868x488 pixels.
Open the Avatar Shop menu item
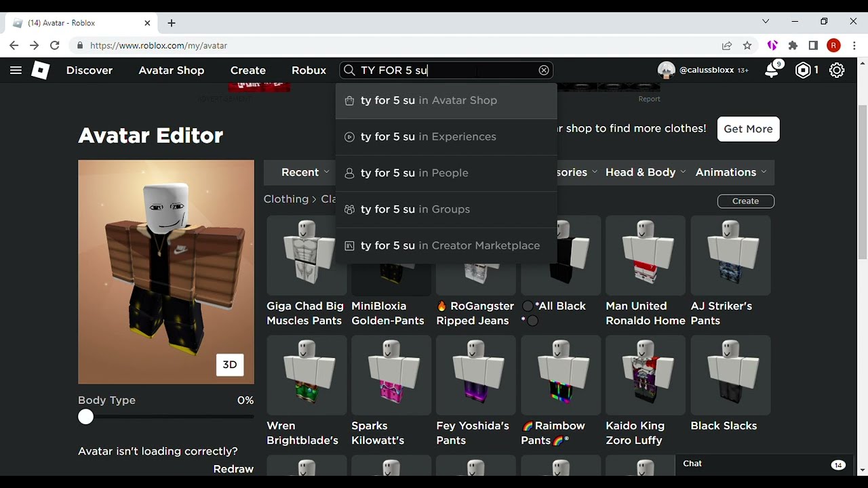pos(172,70)
